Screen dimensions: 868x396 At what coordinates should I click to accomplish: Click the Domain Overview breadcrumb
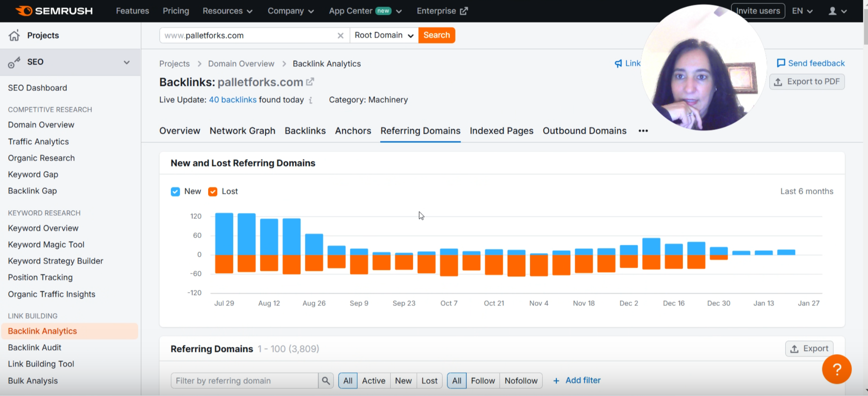point(241,64)
